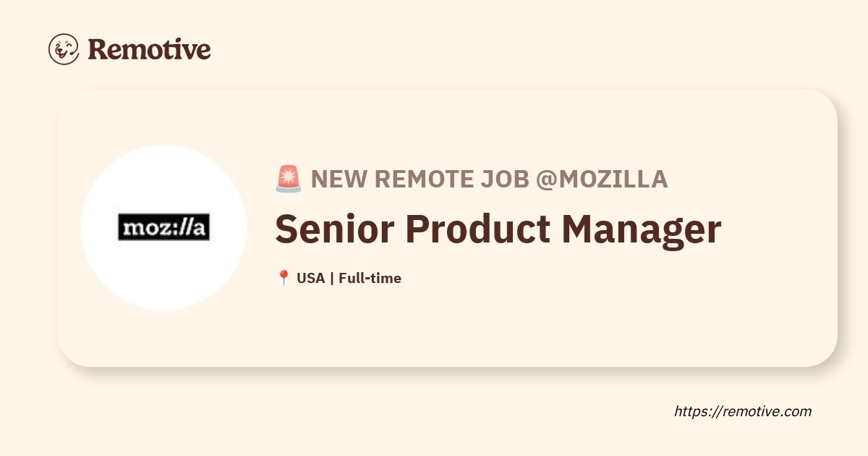Click the USA location text

[311, 278]
